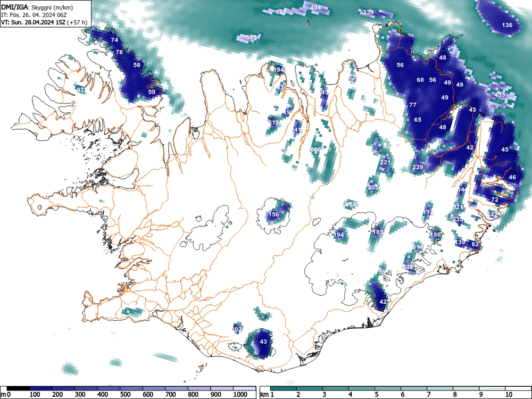Click the valid time 'Sun. 28.04.2024 15Z'

click(x=39, y=22)
